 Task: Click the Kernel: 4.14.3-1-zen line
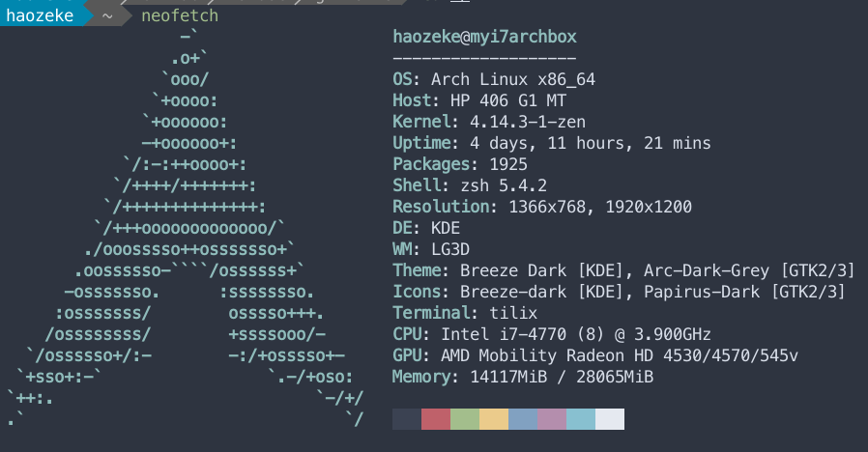(x=489, y=121)
